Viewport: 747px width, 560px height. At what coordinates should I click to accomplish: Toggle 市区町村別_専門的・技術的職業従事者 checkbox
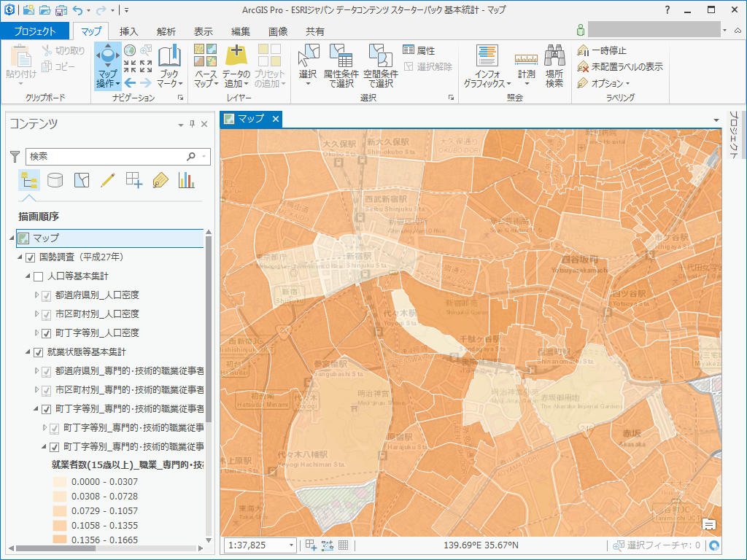[x=46, y=391]
